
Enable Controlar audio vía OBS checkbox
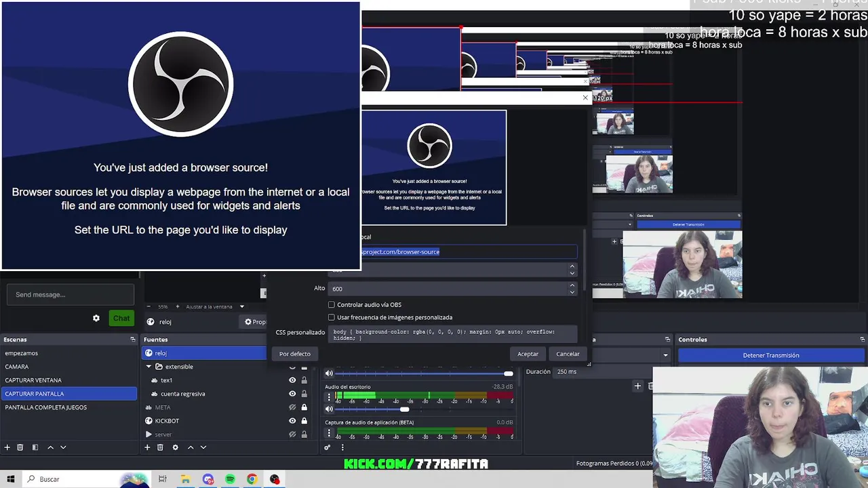[x=332, y=304]
